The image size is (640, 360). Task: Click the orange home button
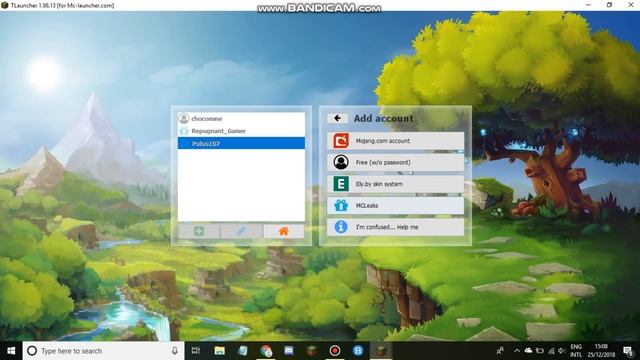284,231
